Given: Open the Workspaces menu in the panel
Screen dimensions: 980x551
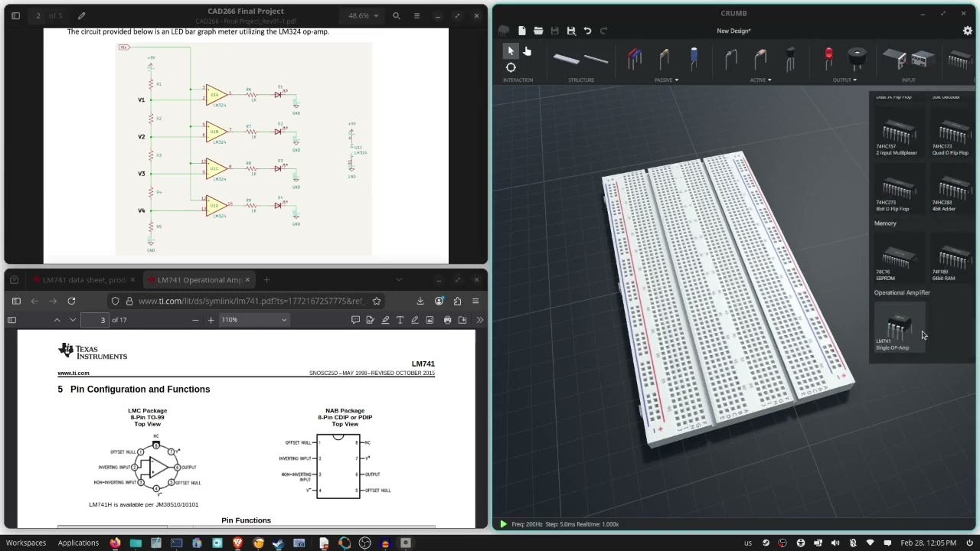Looking at the screenshot, I should (x=26, y=543).
